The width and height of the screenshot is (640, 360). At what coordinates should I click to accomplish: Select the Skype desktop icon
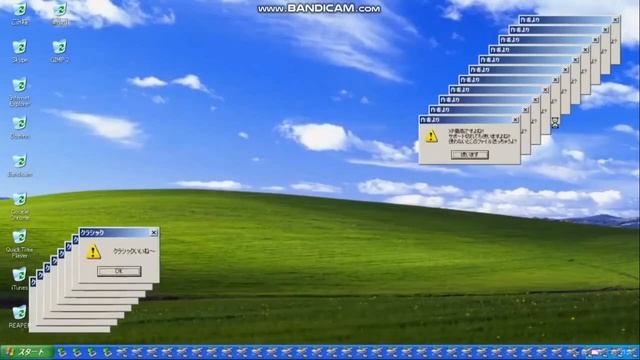click(x=20, y=51)
